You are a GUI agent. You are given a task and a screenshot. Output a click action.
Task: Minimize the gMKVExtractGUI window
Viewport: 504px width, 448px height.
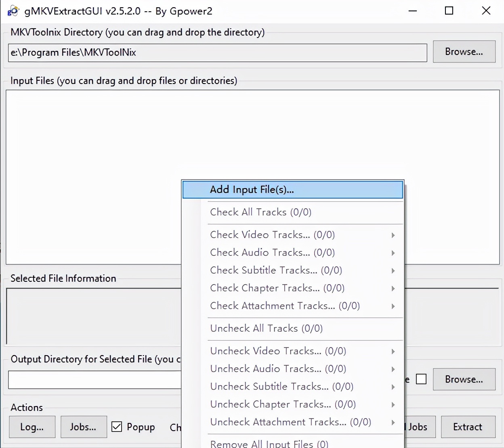coord(412,11)
